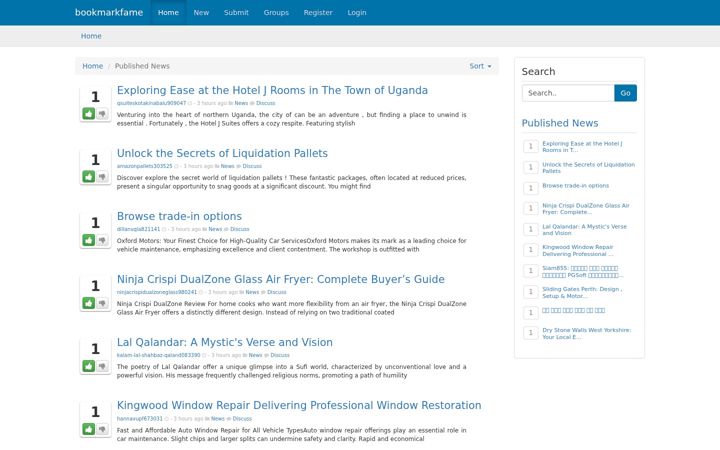
Task: Click News category under Ninja Crispi story
Action: click(252, 292)
